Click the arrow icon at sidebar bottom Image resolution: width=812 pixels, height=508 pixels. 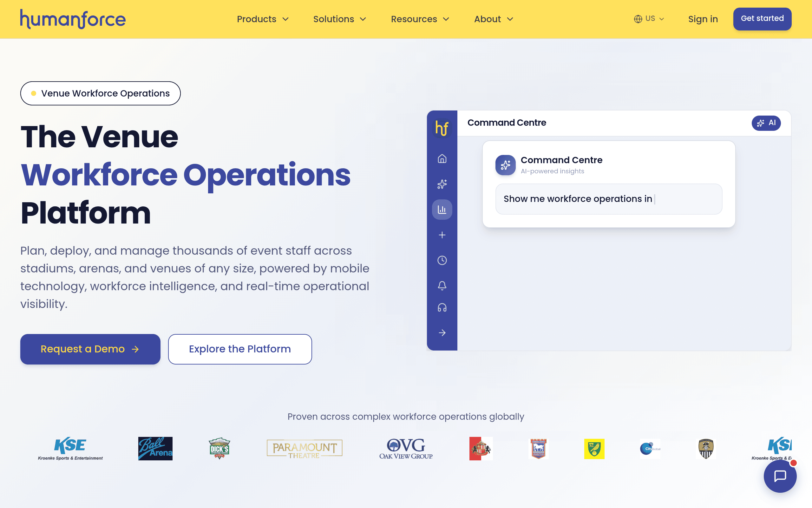tap(442, 333)
